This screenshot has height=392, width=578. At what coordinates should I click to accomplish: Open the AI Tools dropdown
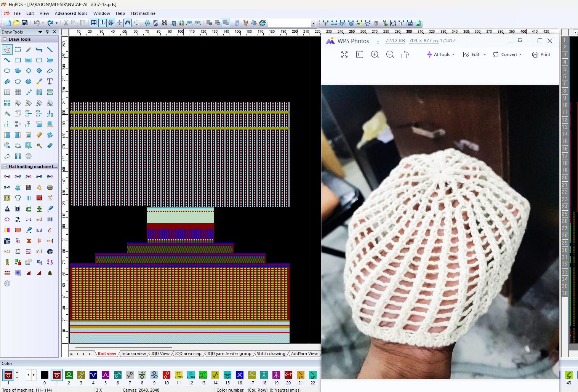[x=441, y=54]
